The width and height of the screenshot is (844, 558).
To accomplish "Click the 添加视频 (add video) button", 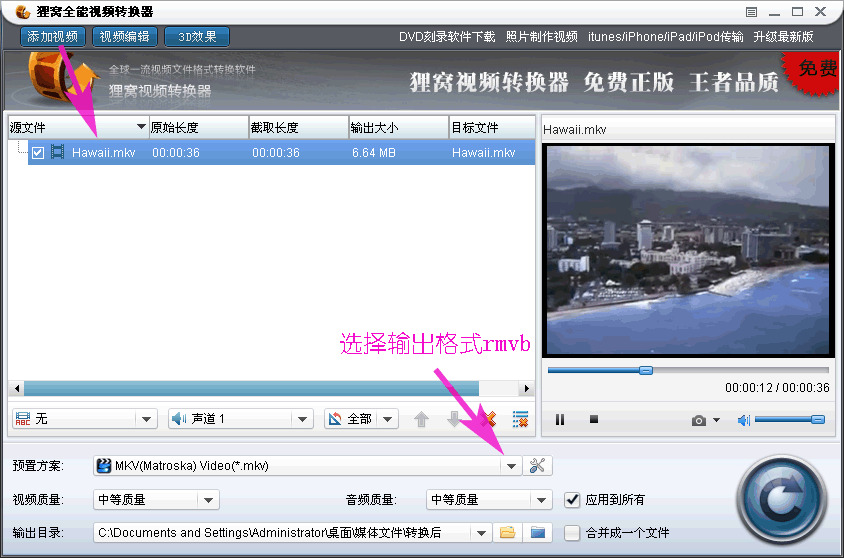I will pos(53,37).
